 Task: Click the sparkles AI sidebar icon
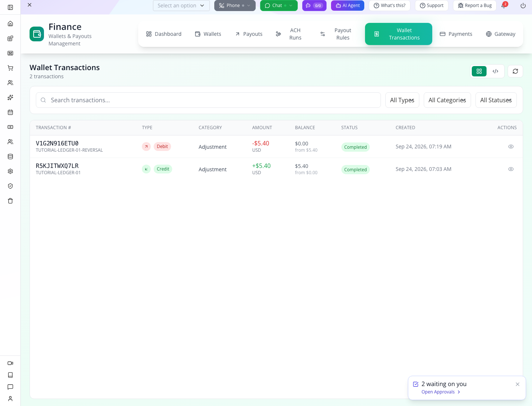pyautogui.click(x=10, y=97)
